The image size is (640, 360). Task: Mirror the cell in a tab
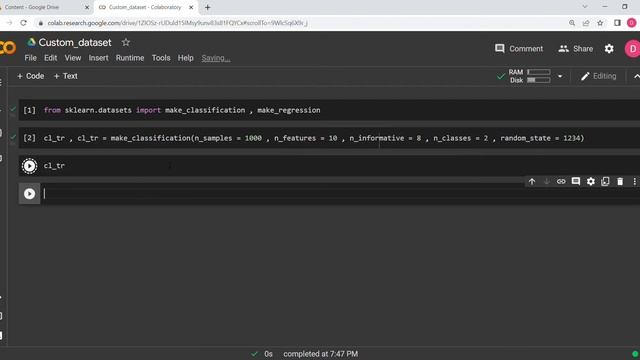tap(605, 181)
